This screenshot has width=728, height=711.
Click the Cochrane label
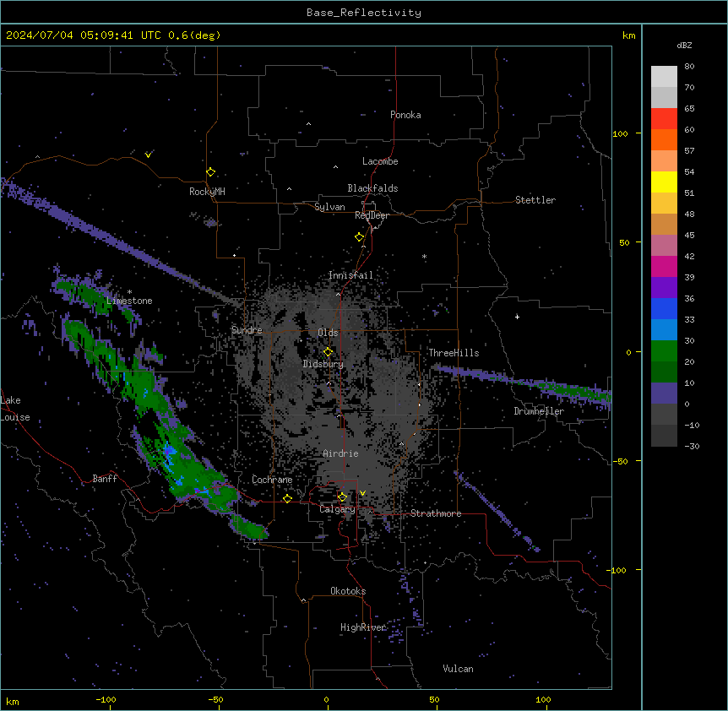[x=272, y=480]
